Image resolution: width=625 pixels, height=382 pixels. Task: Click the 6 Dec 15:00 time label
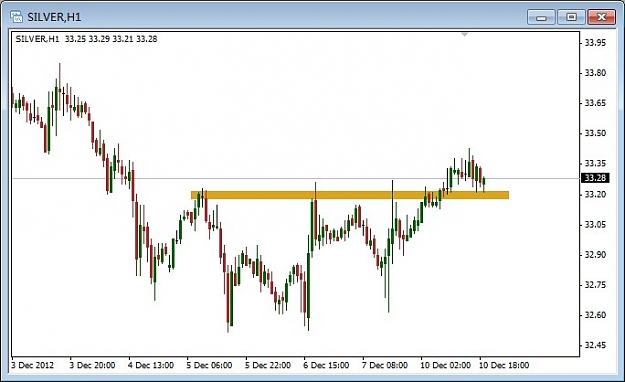tap(326, 365)
